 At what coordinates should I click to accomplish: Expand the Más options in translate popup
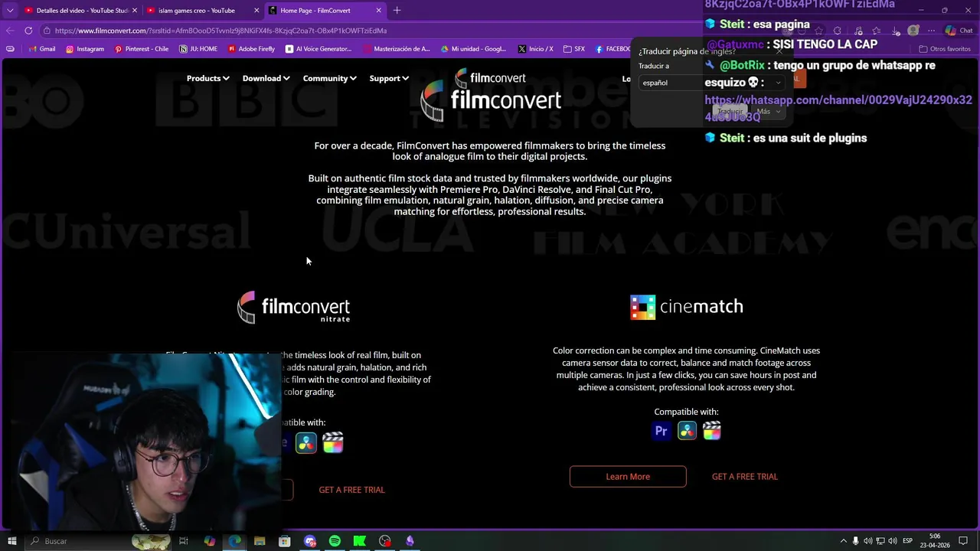(x=767, y=111)
